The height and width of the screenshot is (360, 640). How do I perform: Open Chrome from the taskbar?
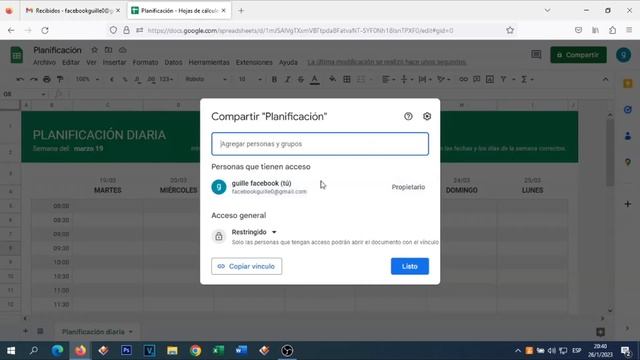[196, 350]
